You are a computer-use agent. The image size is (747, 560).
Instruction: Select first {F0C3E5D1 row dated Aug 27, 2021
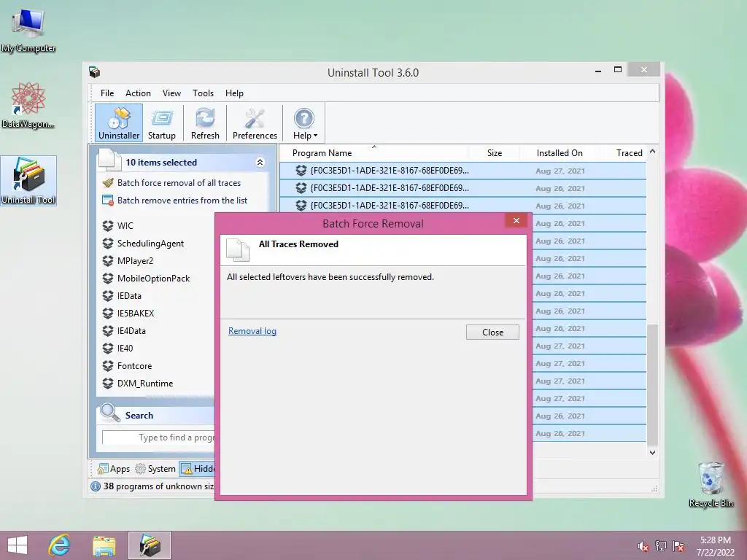(x=462, y=171)
